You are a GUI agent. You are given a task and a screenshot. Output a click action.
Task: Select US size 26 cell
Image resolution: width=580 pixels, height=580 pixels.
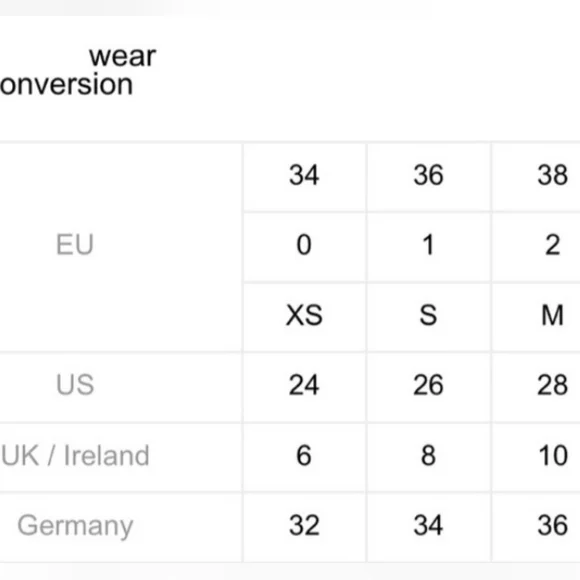click(x=428, y=385)
